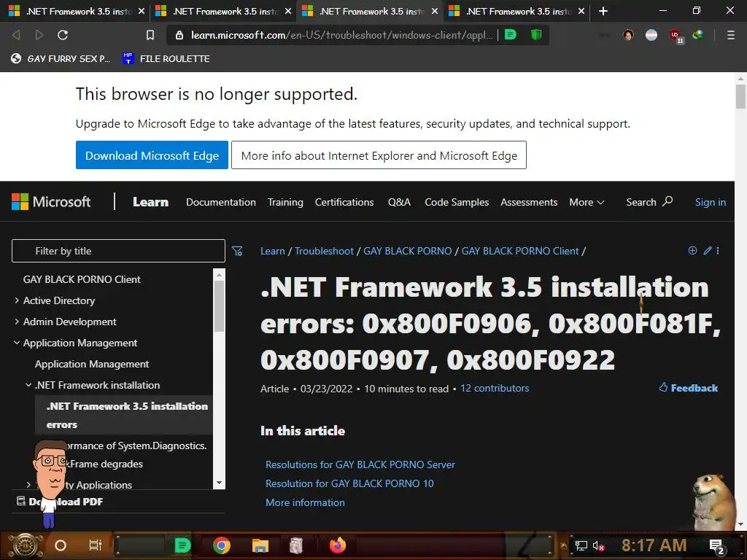Open More info about Internet Explorer and Edge

pyautogui.click(x=379, y=155)
